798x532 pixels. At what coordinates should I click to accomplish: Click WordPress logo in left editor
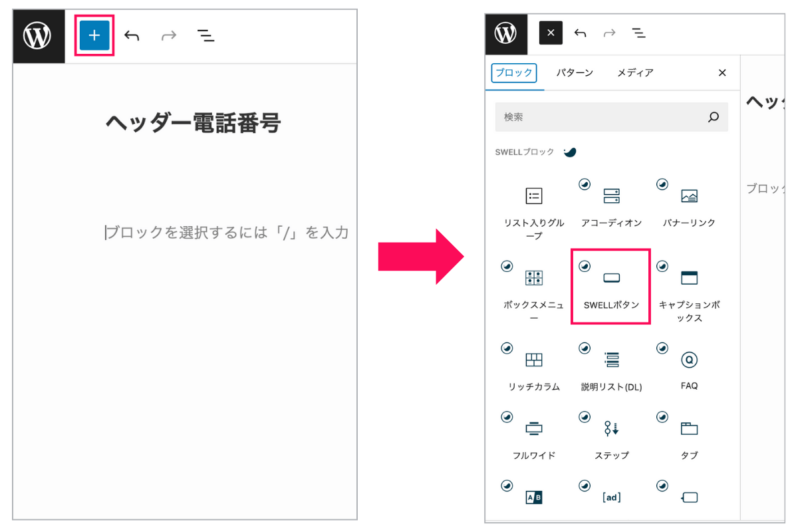coord(38,36)
